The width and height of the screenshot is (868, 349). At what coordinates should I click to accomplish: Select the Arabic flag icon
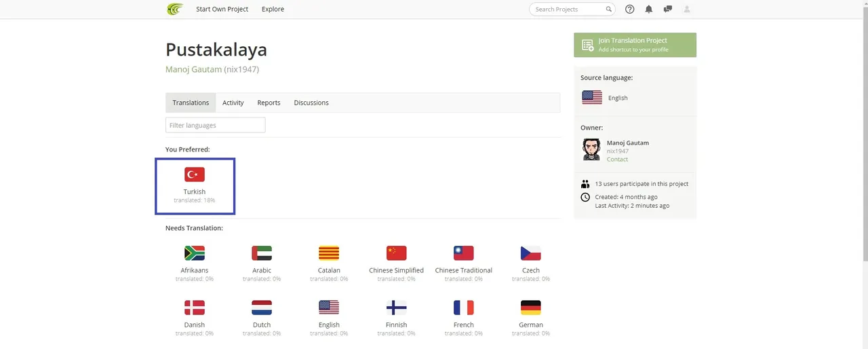[x=262, y=253]
